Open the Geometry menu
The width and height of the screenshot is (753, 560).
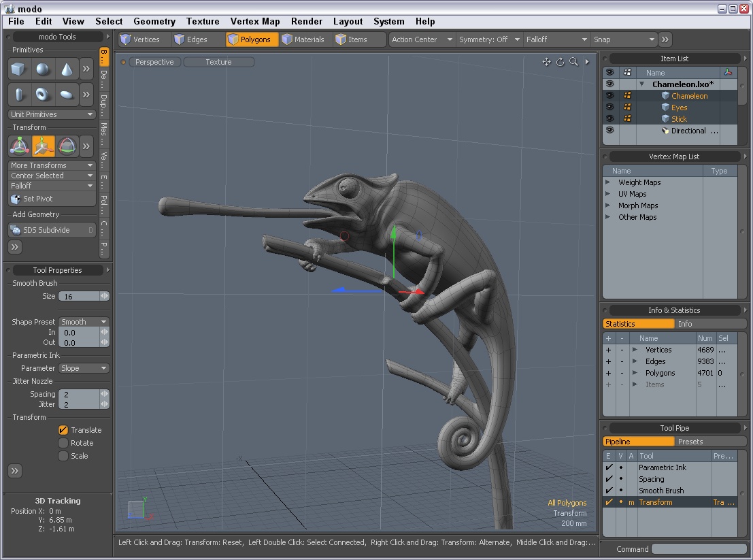pos(154,21)
